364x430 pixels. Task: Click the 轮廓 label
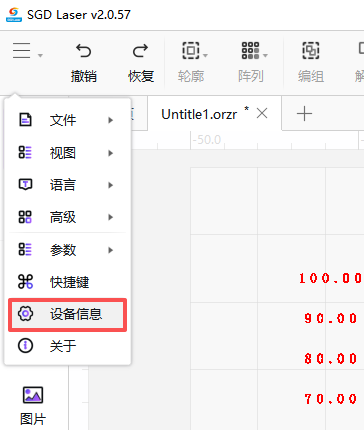point(191,76)
